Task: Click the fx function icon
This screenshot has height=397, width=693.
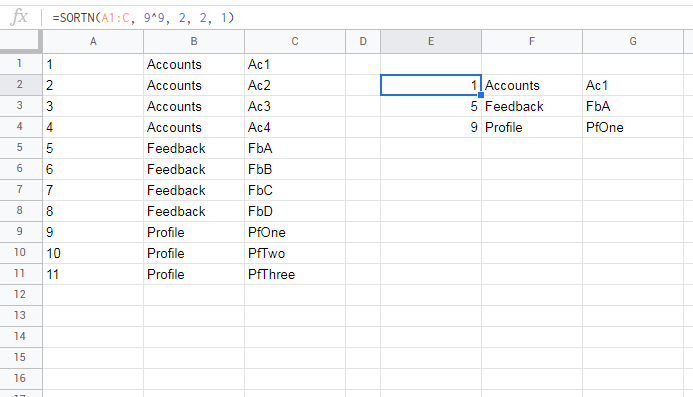Action: pos(19,18)
